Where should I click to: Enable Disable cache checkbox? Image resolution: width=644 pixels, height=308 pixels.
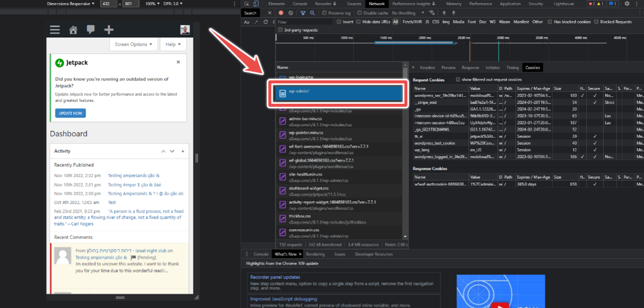(x=359, y=13)
